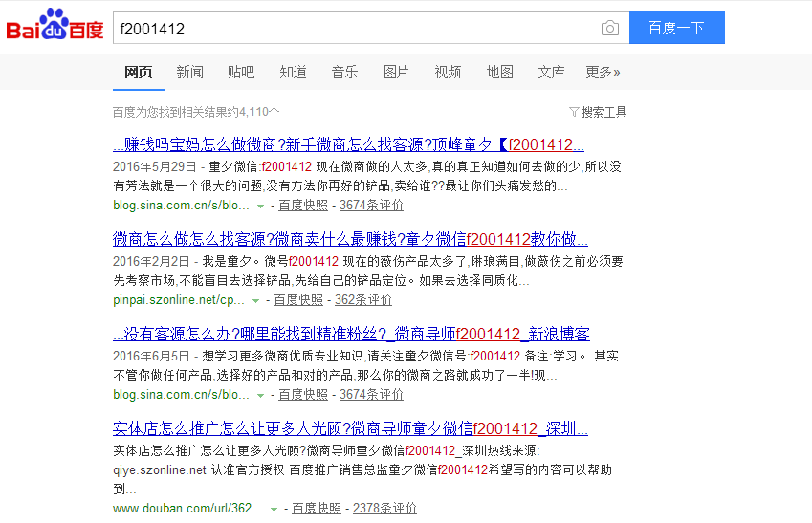This screenshot has width=812, height=523.
Task: Click www.douban.com/url/362... URL text
Action: point(187,509)
